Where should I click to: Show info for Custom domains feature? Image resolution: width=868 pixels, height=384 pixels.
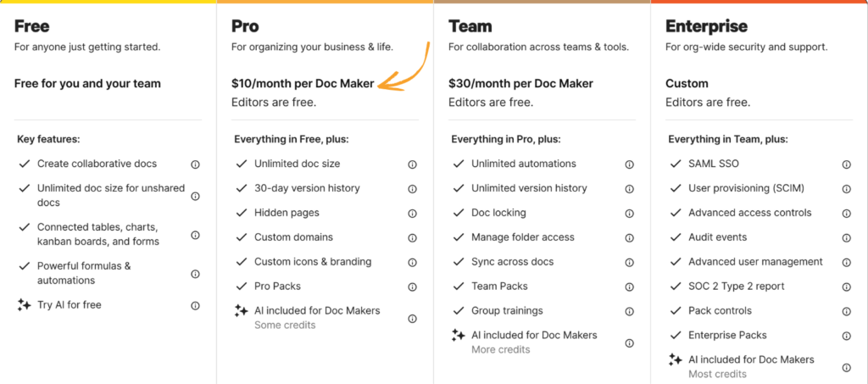pyautogui.click(x=412, y=238)
